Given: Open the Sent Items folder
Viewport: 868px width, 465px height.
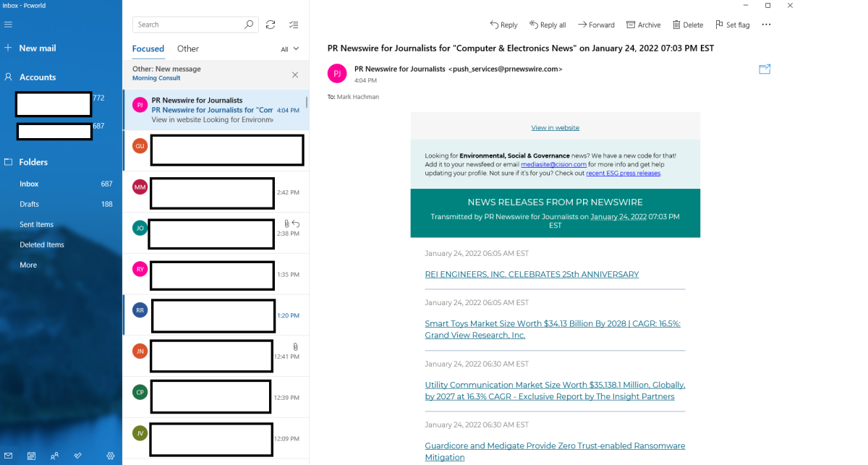Looking at the screenshot, I should tap(61, 224).
